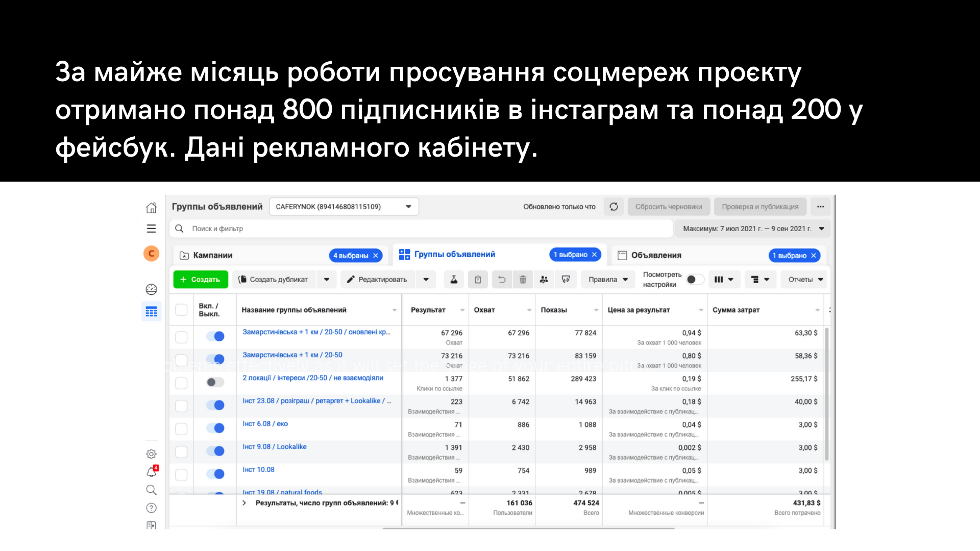Click the 'Поиск и фильтр' search field
The image size is (980, 551).
[421, 229]
